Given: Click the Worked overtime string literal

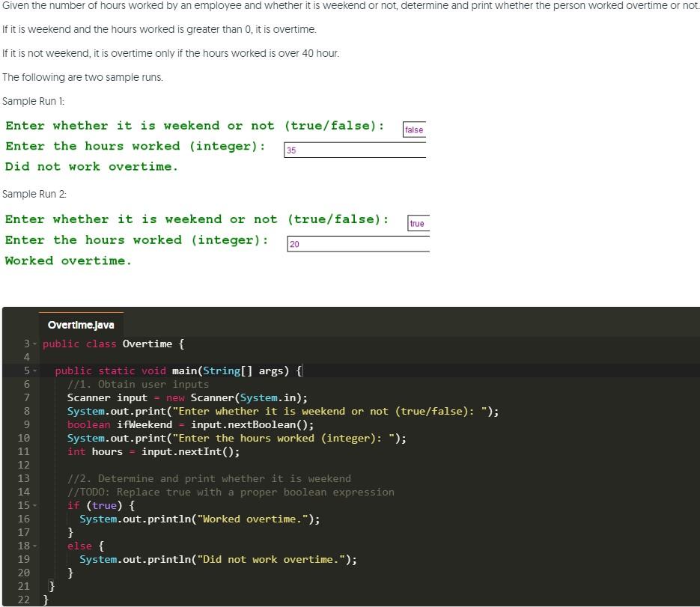Looking at the screenshot, I should point(249,519).
